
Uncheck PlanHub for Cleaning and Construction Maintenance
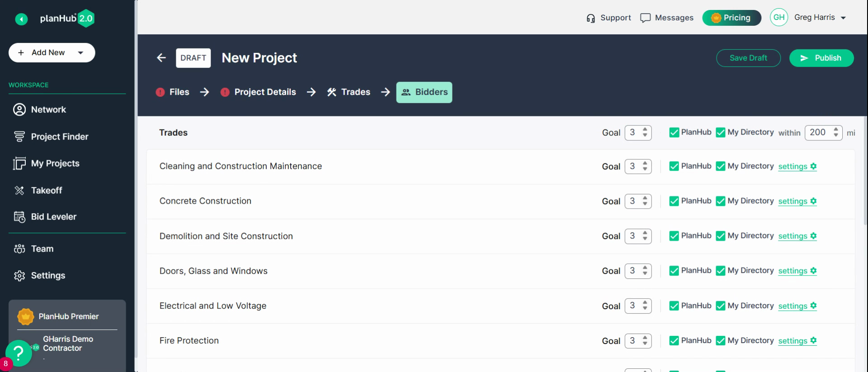point(674,166)
